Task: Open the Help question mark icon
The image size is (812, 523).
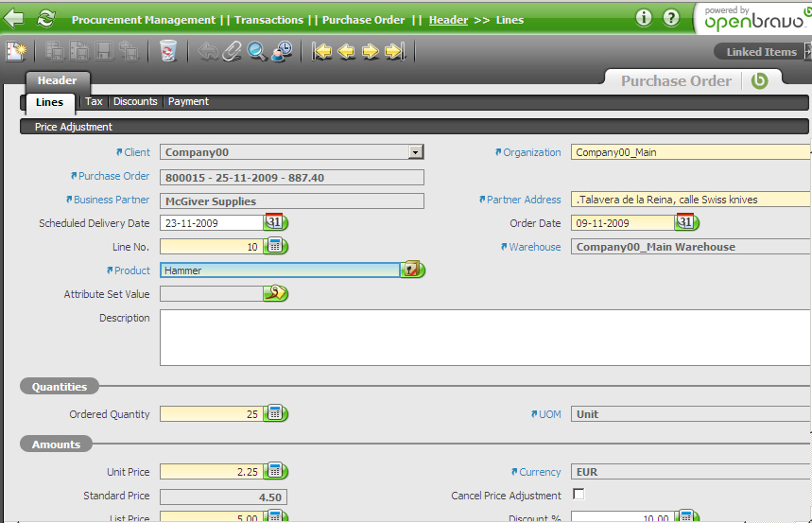Action: (671, 18)
